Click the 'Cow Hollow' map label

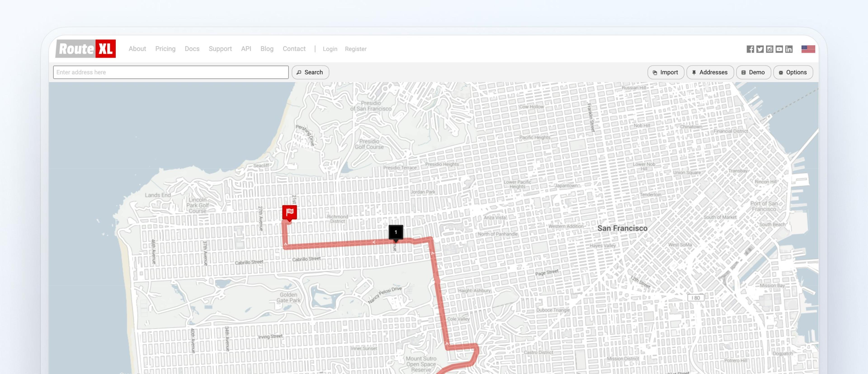[x=531, y=107]
